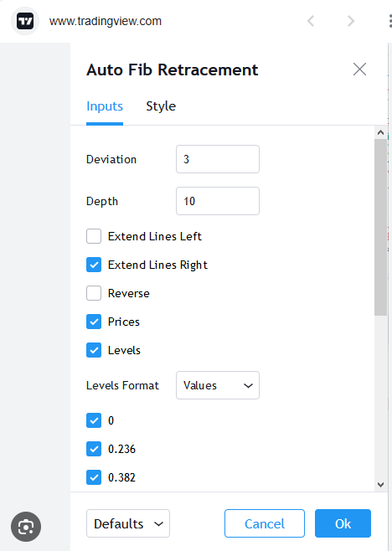Click the Levels Format label
Screen dimensions: 392x551
(x=122, y=385)
